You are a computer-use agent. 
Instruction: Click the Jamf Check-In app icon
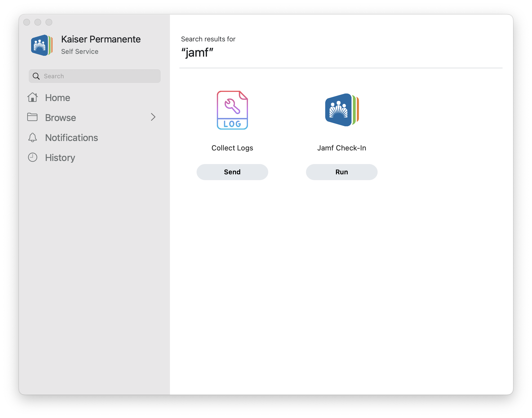pos(342,110)
